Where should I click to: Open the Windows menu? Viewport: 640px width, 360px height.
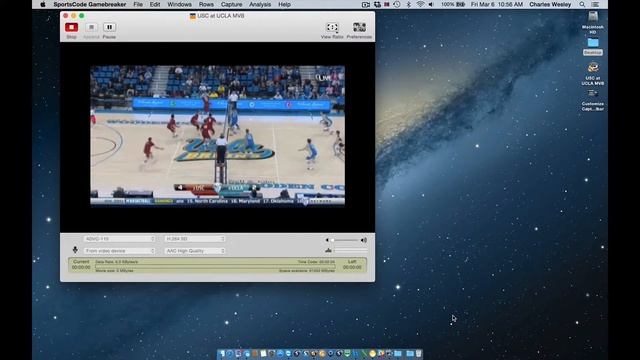click(x=179, y=4)
